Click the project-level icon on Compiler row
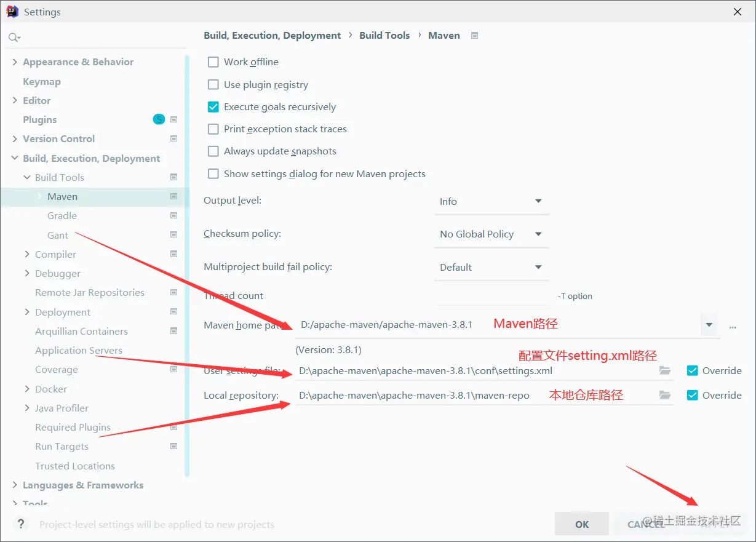 point(174,253)
